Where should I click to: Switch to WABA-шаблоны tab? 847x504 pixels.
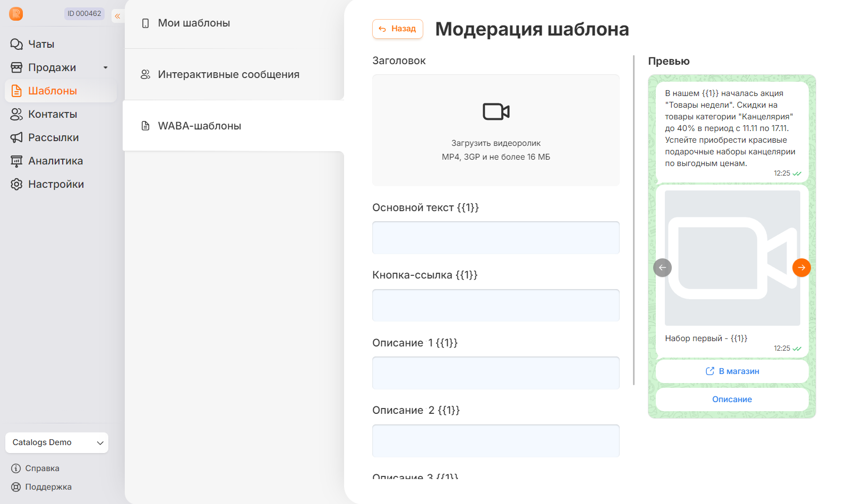(x=234, y=126)
